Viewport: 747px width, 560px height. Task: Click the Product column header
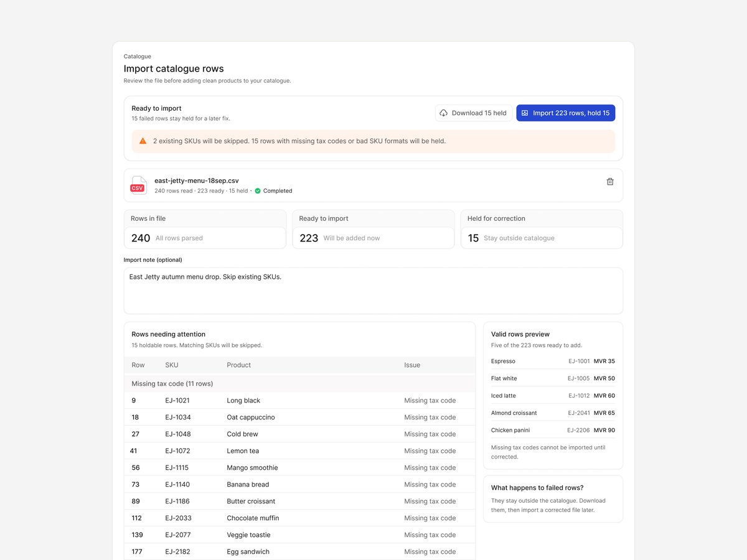point(239,365)
